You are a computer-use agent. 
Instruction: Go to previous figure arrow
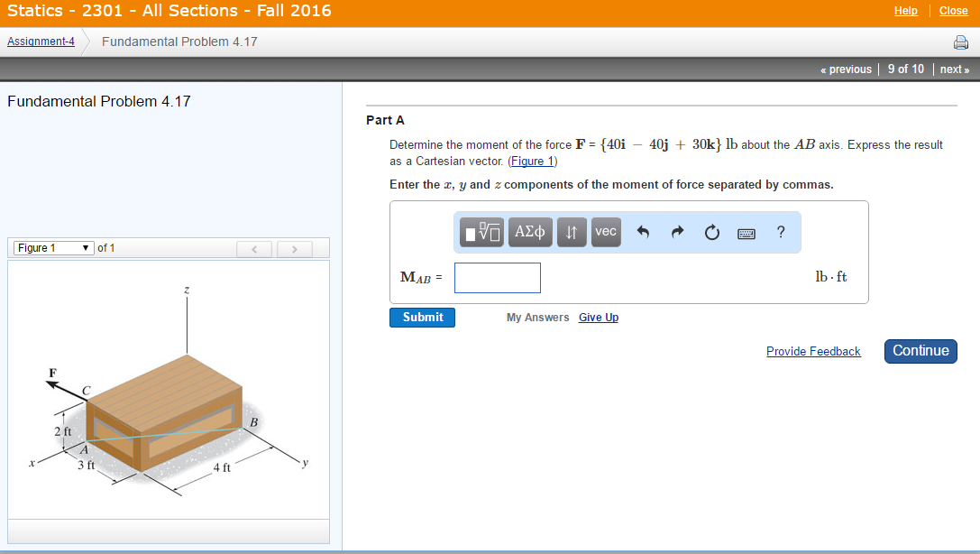(255, 248)
